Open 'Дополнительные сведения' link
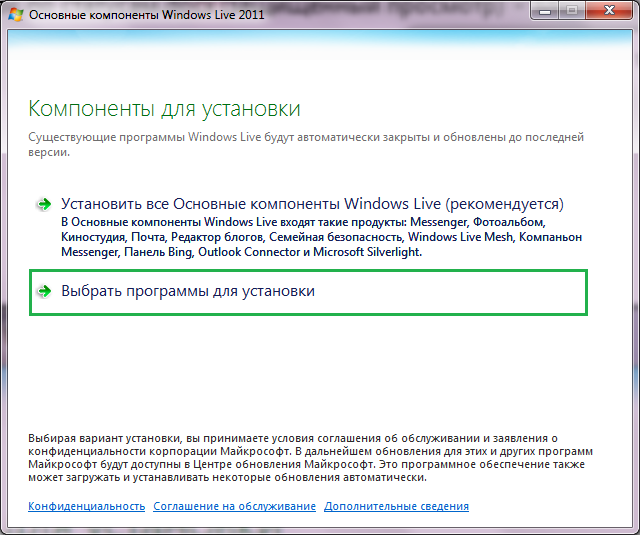Viewport: 642px width, 535px height. [x=396, y=506]
